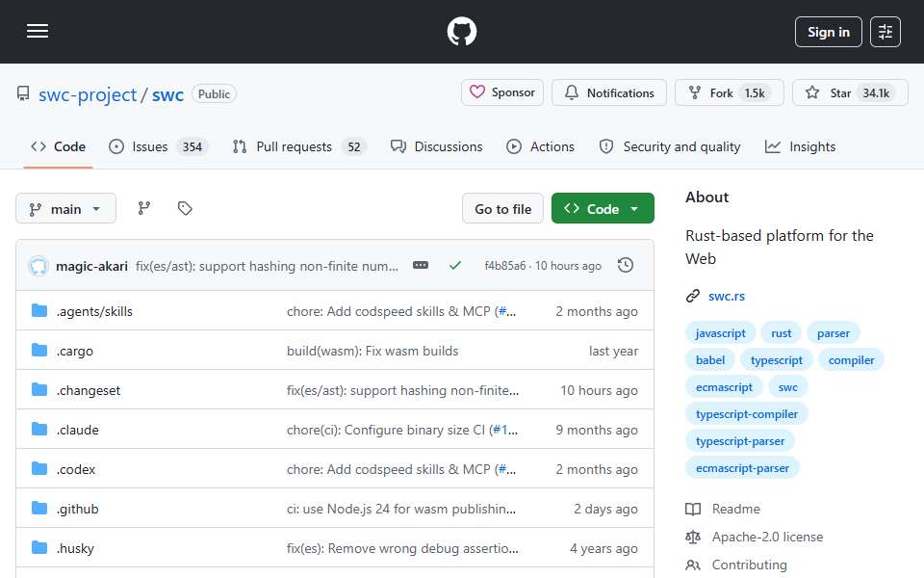The height and width of the screenshot is (578, 924).
Task: Open magic-akari avatar image
Action: pyautogui.click(x=38, y=266)
